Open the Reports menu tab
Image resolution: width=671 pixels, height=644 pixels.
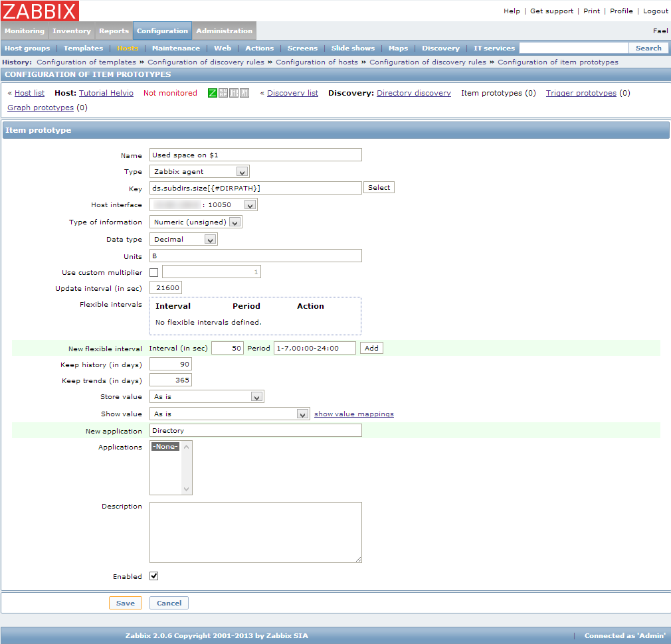[114, 31]
